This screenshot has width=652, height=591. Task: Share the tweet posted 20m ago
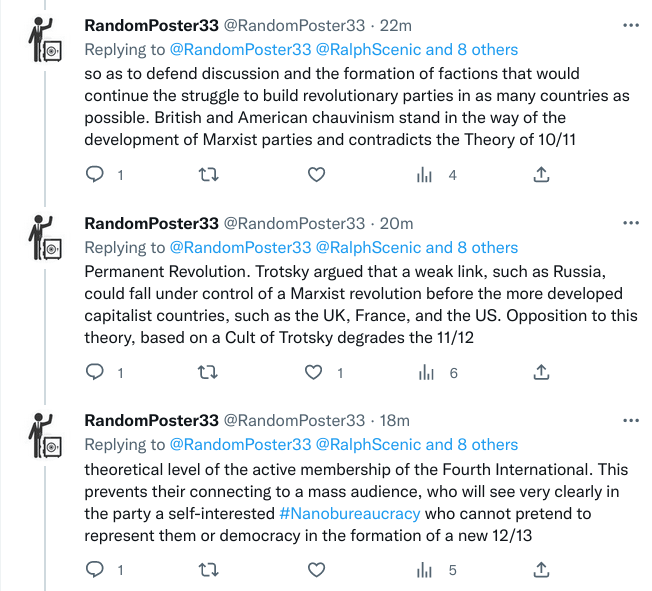click(x=540, y=372)
